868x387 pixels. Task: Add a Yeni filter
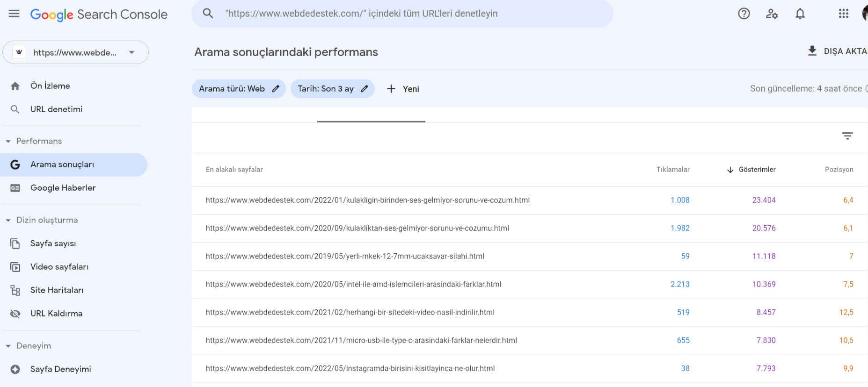403,89
